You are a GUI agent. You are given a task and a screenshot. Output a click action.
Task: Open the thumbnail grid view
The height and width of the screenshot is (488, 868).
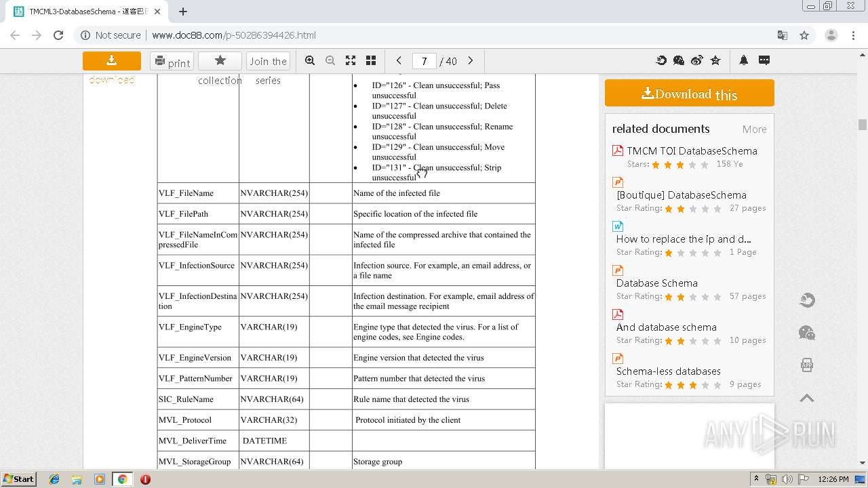click(x=371, y=60)
